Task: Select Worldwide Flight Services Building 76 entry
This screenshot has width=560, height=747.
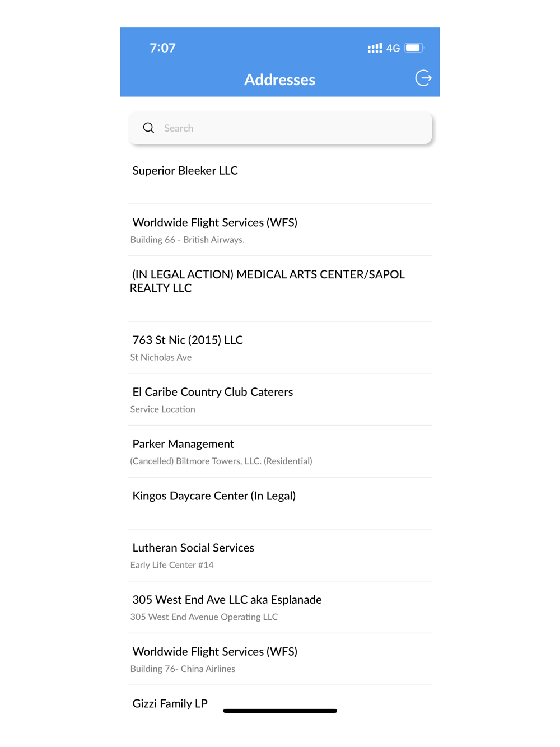Action: (280, 660)
